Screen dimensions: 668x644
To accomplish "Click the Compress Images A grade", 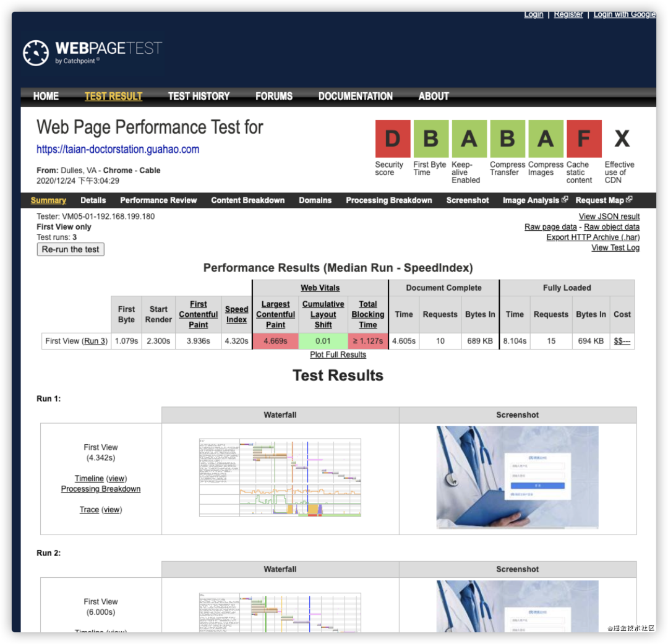I will click(546, 139).
